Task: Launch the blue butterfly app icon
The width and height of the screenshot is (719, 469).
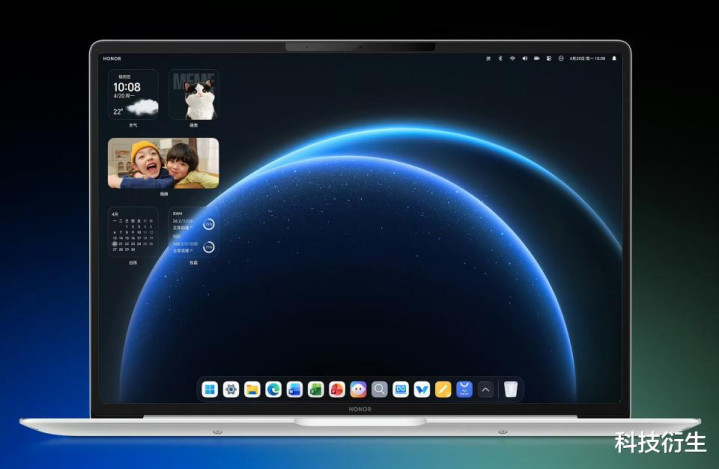Action: tap(422, 390)
